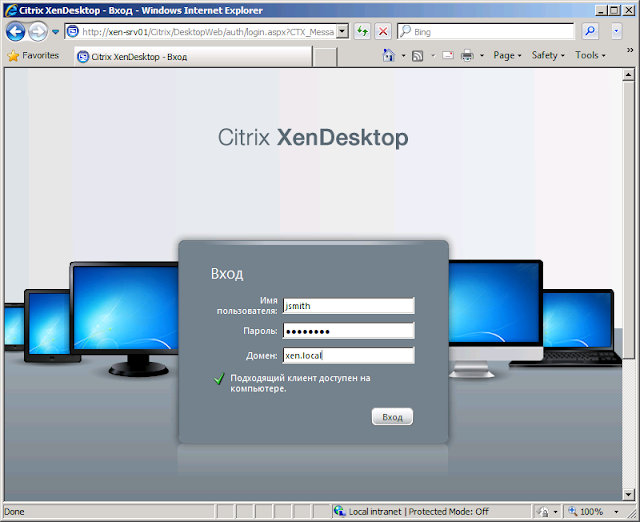Screen dimensions: 640x522
Task: Open the Safety menu
Action: tap(548, 56)
